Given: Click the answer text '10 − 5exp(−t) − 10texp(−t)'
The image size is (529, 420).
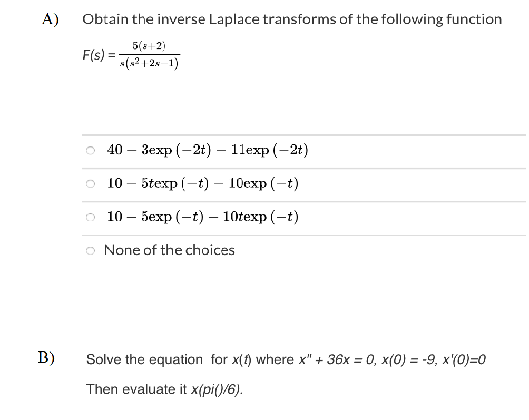Looking at the screenshot, I should pyautogui.click(x=202, y=217).
